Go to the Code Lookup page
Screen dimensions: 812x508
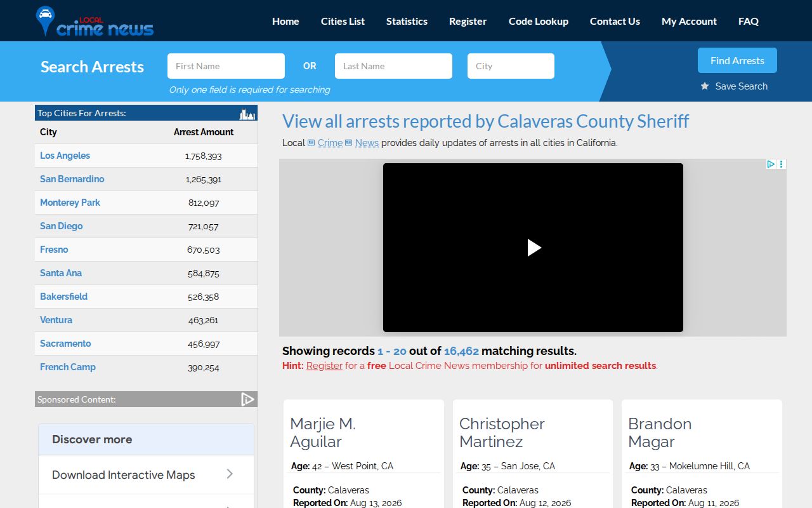539,21
